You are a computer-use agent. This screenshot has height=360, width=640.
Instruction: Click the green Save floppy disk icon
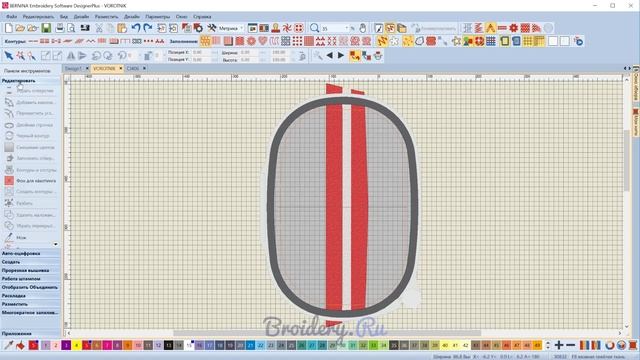point(46,28)
